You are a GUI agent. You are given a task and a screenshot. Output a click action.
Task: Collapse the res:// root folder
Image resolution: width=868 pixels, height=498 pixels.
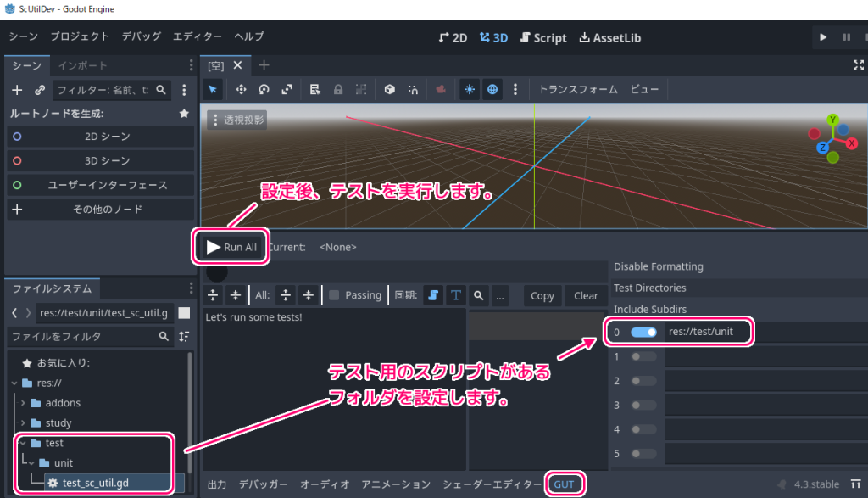(14, 383)
